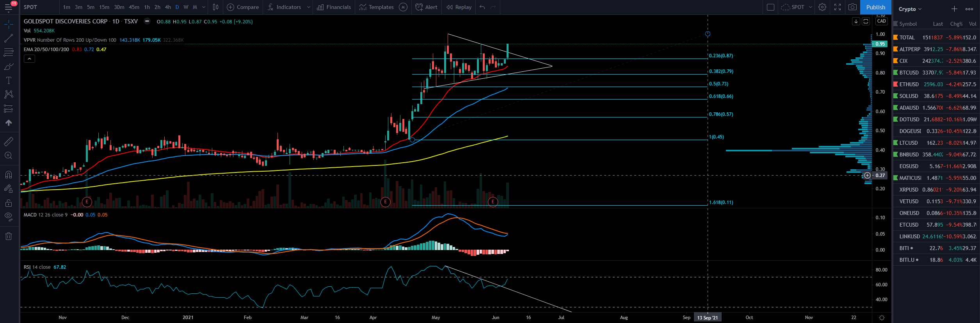Expand the time interval dropdown arrow

pos(204,7)
